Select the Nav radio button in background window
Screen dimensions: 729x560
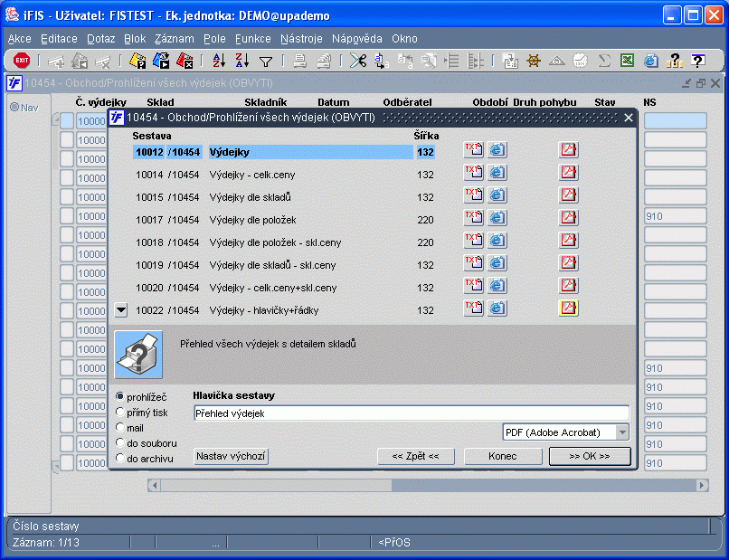tap(14, 107)
